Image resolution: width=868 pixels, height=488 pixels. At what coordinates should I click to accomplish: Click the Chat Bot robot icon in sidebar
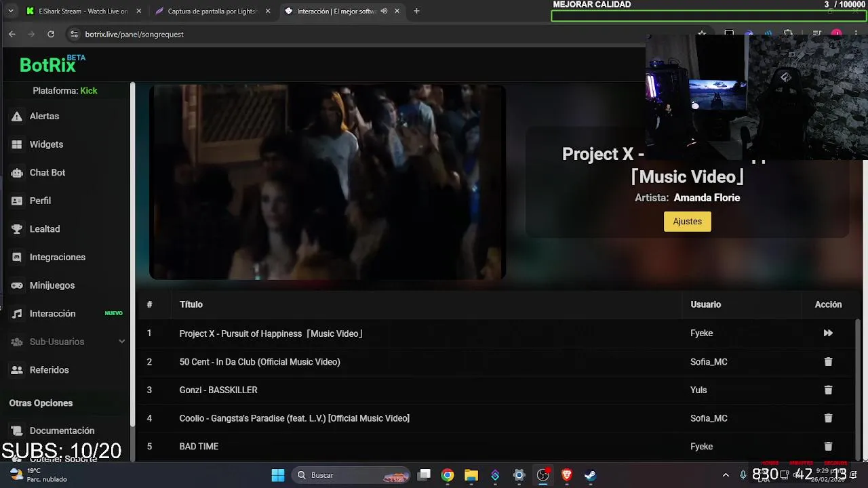(17, 173)
